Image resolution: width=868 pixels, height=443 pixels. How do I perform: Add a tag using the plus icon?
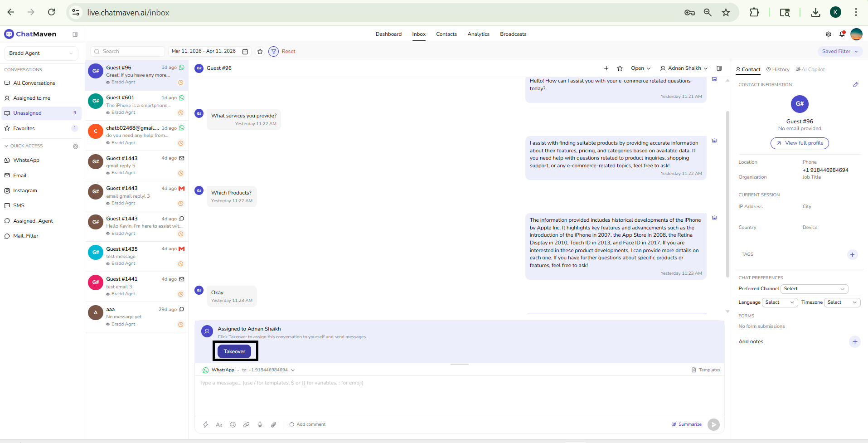(853, 254)
